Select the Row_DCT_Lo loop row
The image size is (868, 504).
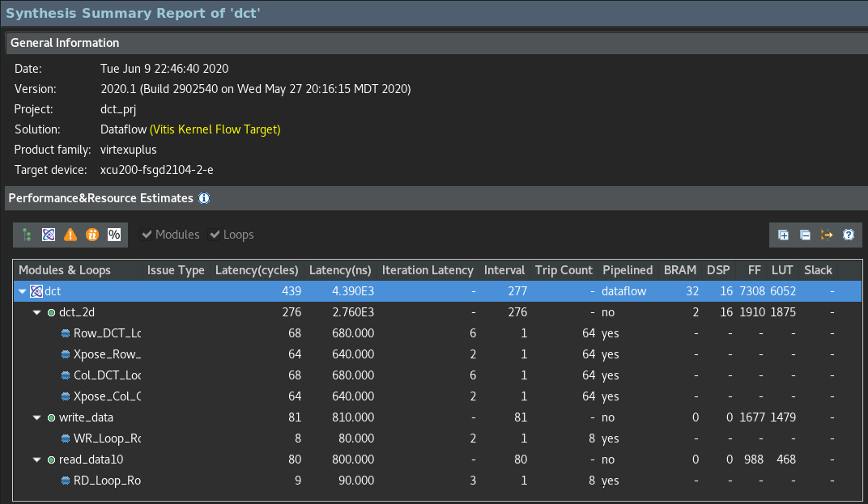(107, 333)
